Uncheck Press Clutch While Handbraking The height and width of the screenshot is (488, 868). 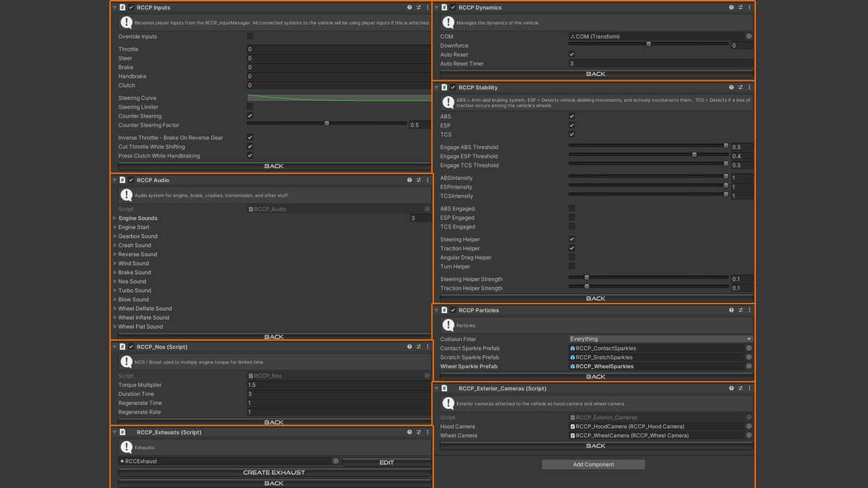point(250,155)
